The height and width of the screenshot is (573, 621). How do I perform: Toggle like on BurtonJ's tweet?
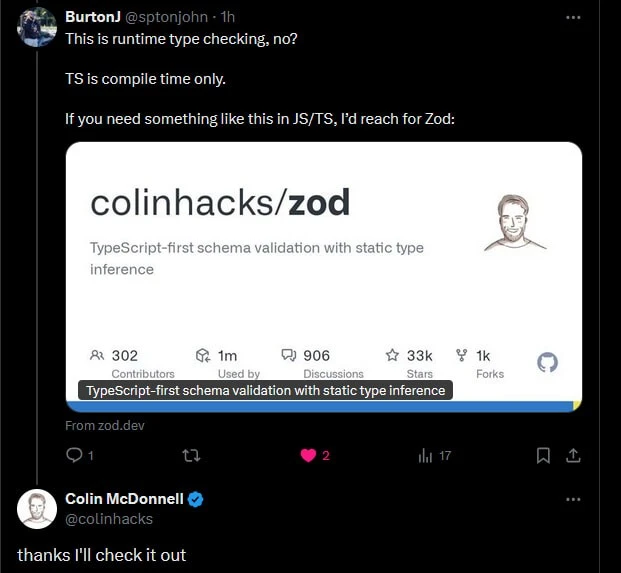(308, 456)
